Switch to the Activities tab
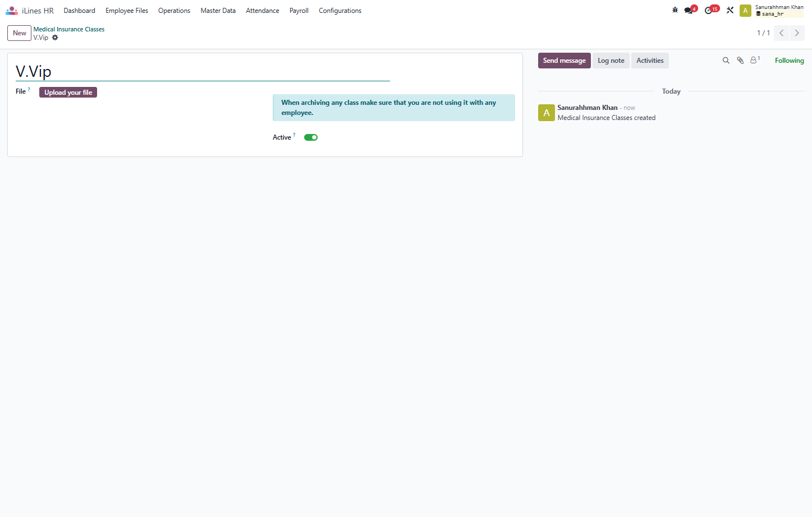The width and height of the screenshot is (812, 517). pos(650,61)
